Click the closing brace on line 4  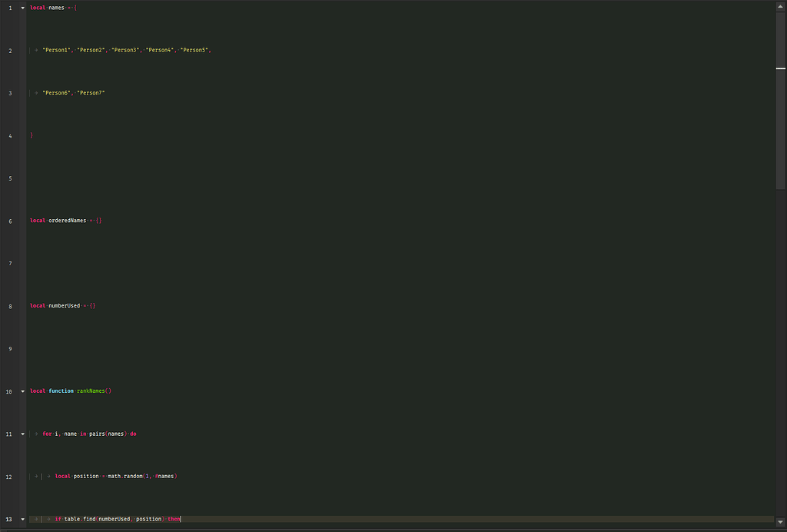(31, 135)
